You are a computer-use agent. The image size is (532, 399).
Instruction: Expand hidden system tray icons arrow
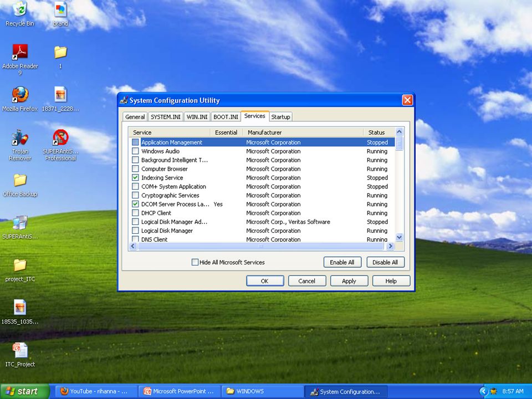[x=483, y=392]
